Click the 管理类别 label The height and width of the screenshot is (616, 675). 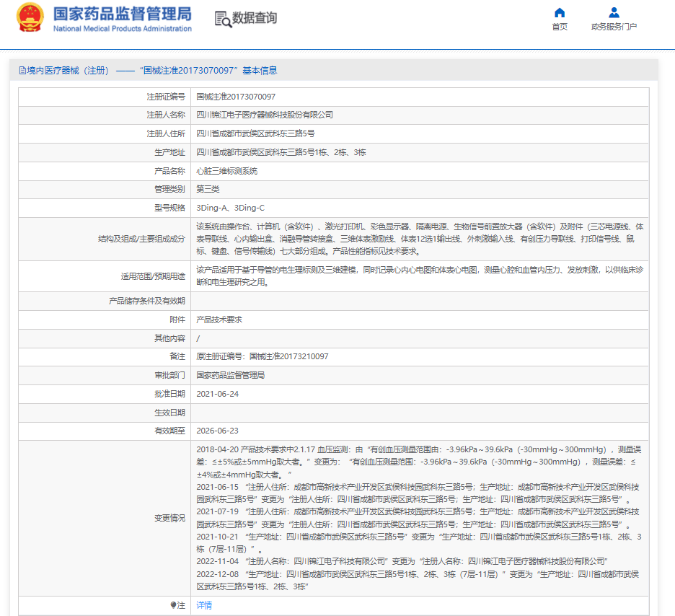pyautogui.click(x=169, y=189)
